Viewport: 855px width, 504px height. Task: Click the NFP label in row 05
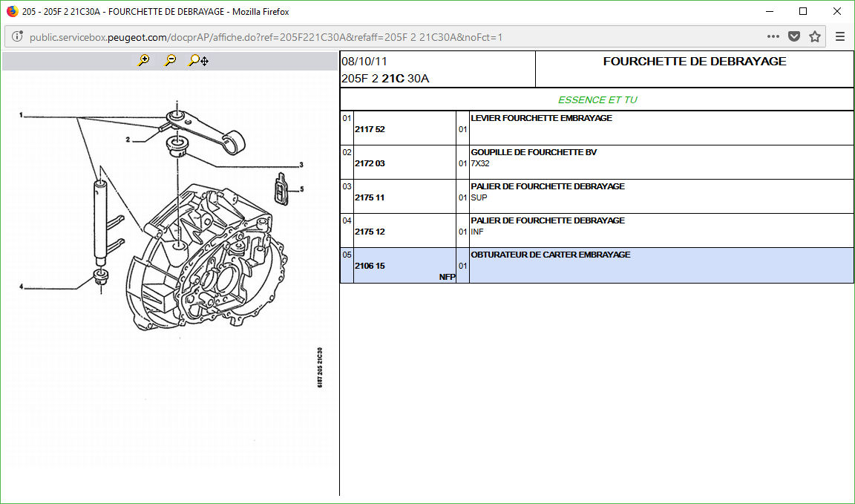(447, 277)
